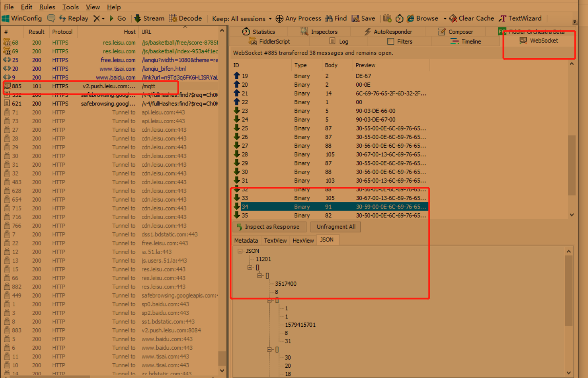Switch to the Metadata view tab

(246, 241)
